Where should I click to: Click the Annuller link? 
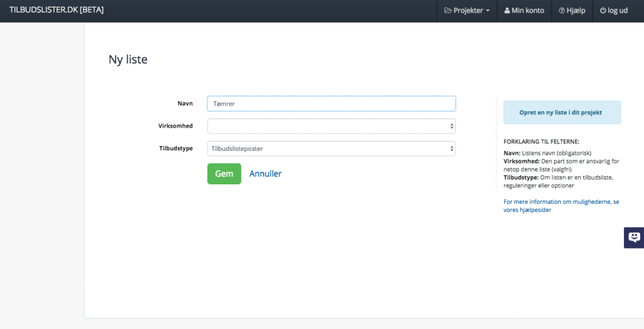[x=265, y=174]
